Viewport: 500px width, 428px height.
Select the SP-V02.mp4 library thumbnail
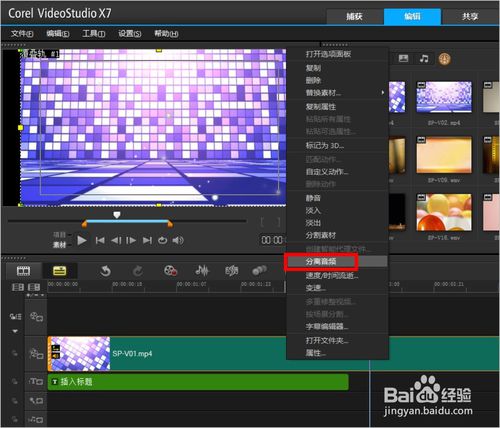tap(444, 97)
